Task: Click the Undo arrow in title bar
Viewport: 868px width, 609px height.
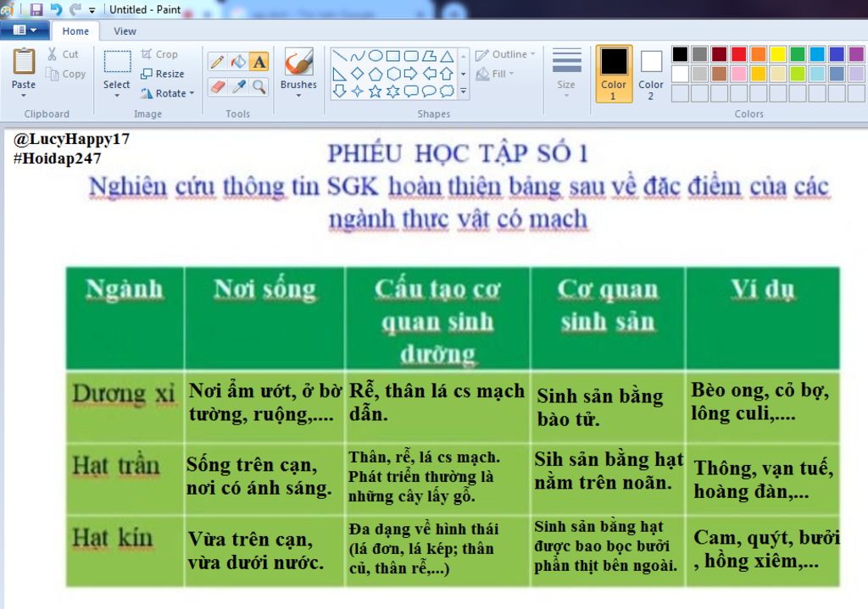Action: [56, 9]
